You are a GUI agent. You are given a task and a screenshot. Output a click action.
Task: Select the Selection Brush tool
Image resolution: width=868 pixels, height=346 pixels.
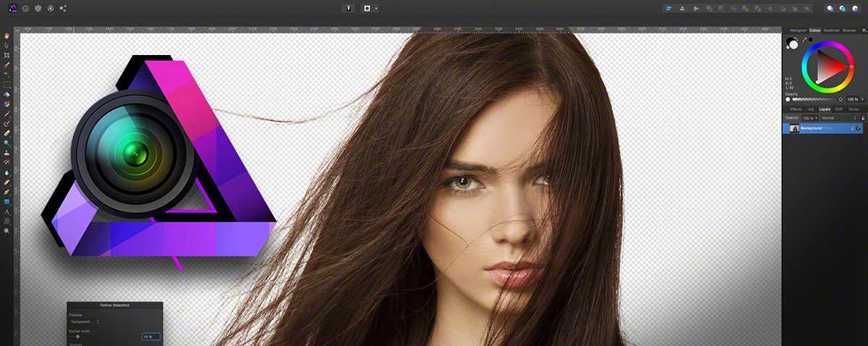point(7,65)
